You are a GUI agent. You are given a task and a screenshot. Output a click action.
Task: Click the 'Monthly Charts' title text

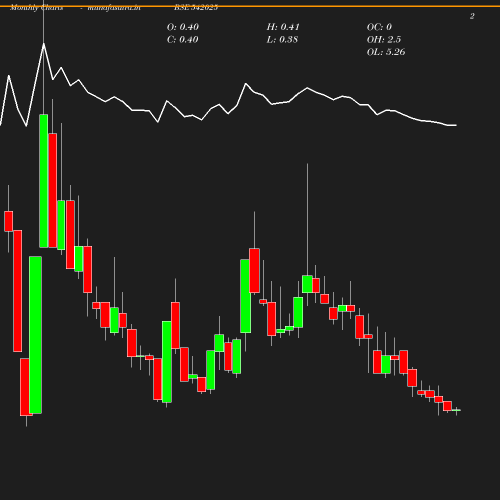point(37,8)
